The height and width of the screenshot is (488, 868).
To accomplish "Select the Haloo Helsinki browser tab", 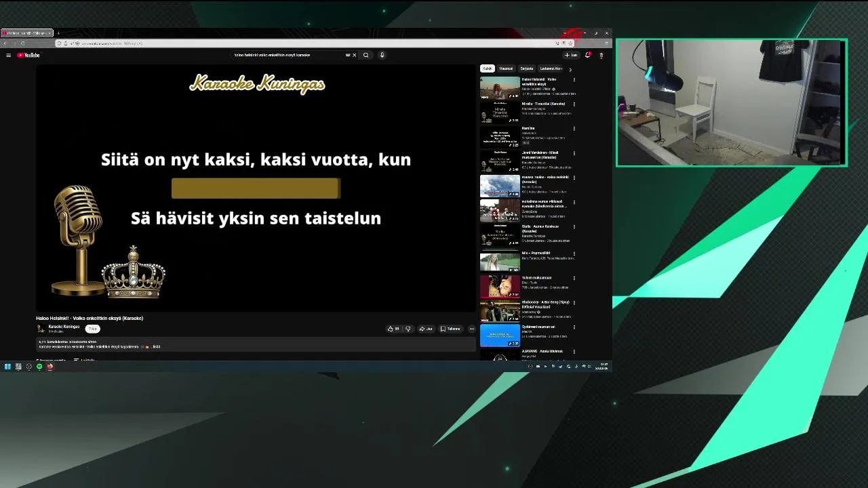I will point(26,33).
